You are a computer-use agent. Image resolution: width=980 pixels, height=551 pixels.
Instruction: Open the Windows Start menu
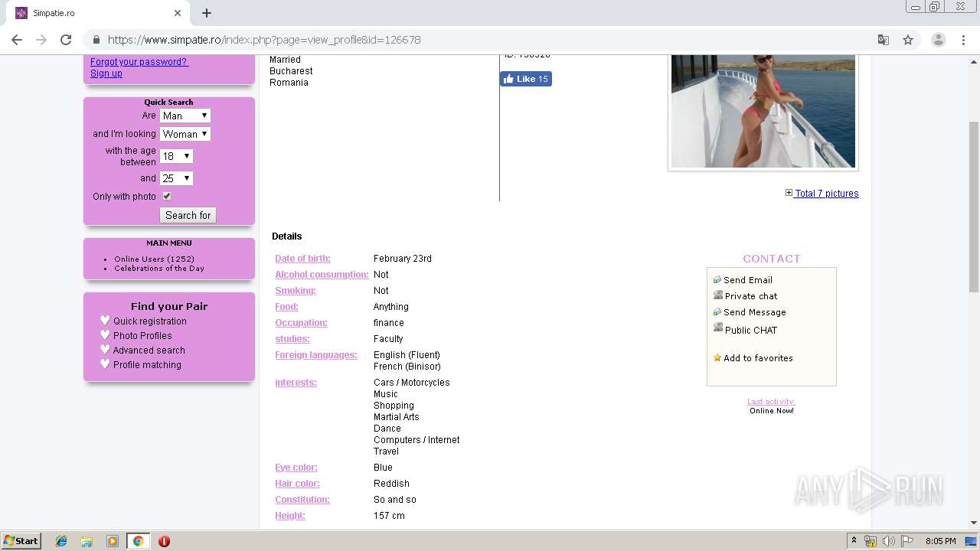click(x=21, y=541)
